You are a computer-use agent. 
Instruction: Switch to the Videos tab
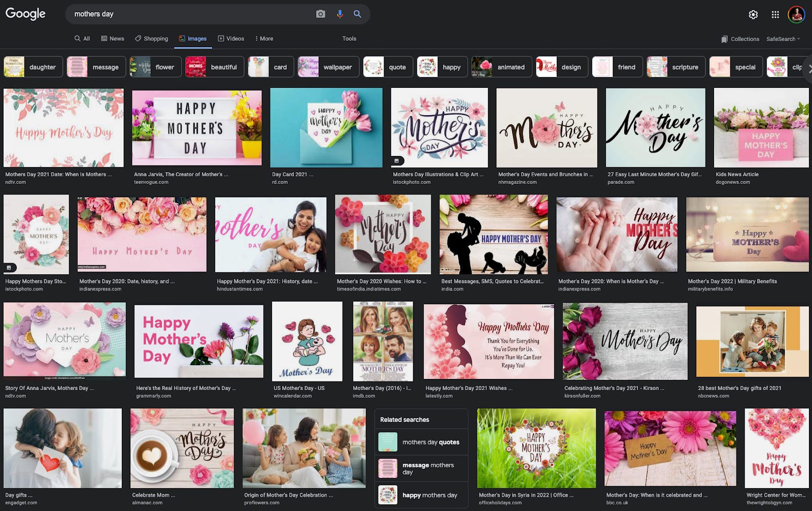click(231, 39)
